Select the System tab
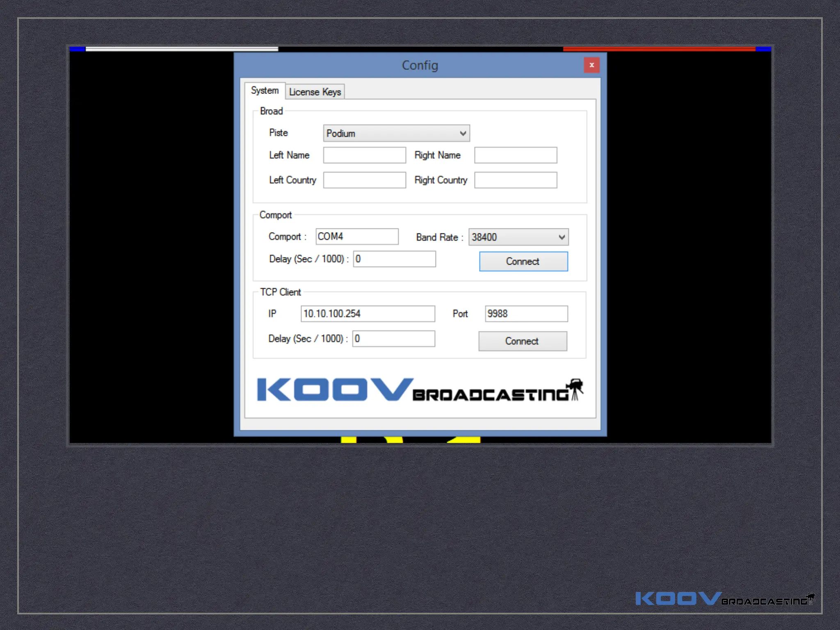Screen dimensions: 840x630 point(265,90)
